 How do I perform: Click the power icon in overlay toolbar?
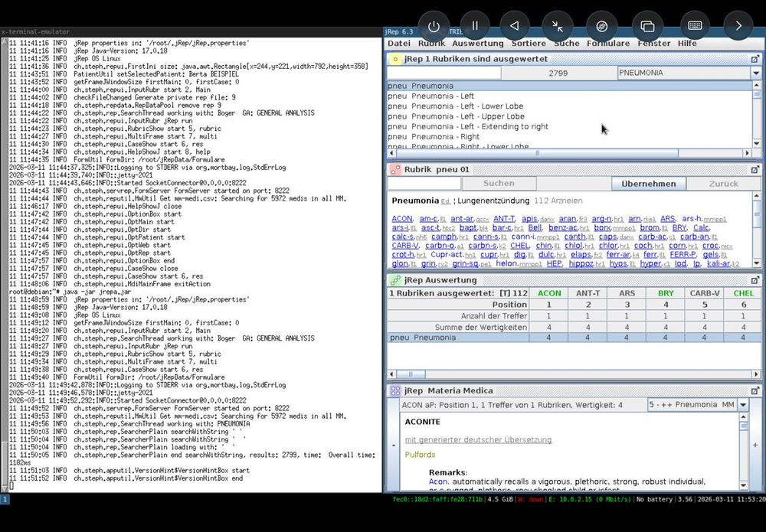coord(434,26)
